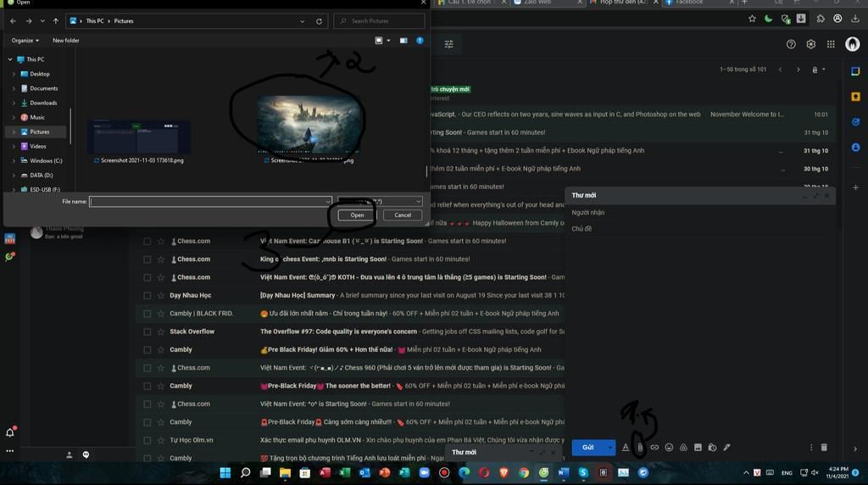Image resolution: width=868 pixels, height=485 pixels.
Task: Attach files with the paperclip icon in compose
Action: [640, 448]
